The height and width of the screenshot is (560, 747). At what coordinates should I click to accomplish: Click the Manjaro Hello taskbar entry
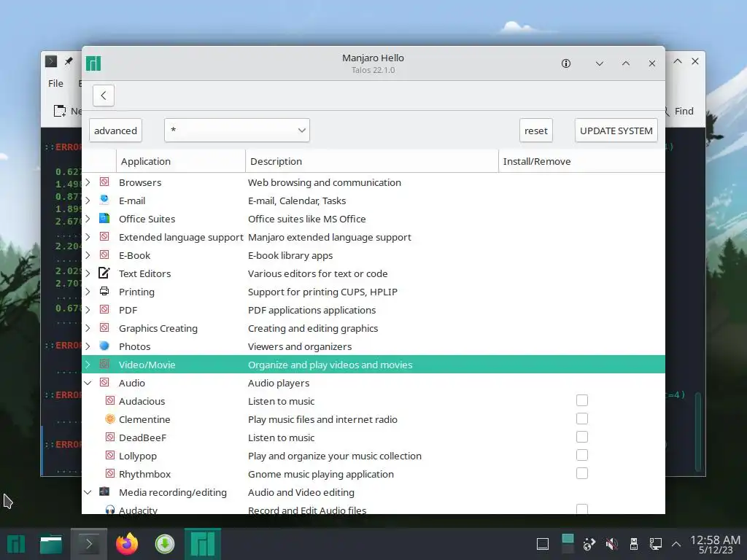point(203,544)
